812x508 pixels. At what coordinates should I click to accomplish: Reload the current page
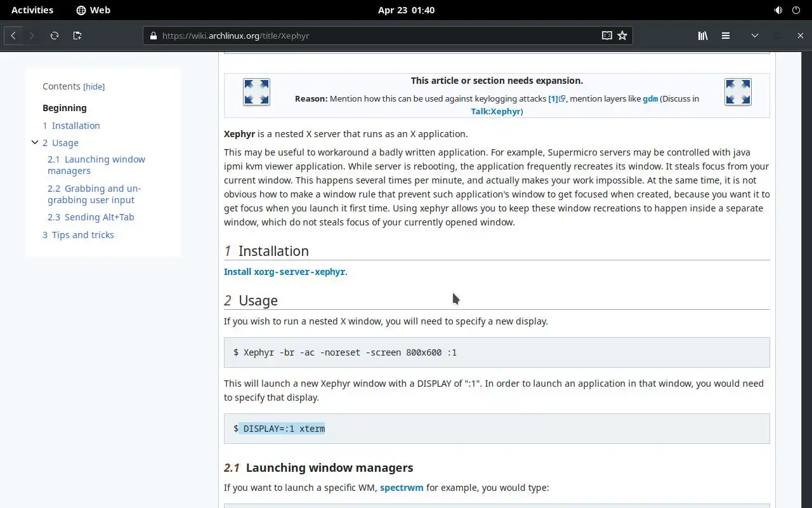(55, 36)
